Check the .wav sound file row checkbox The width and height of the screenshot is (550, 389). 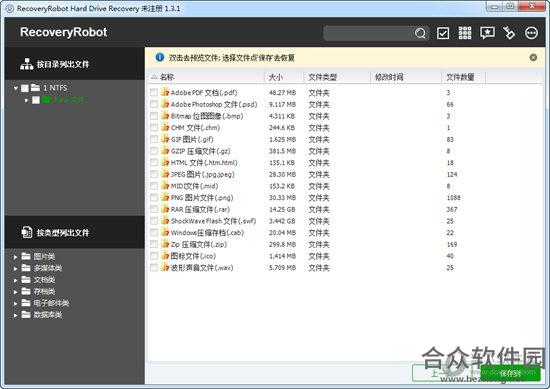(154, 267)
